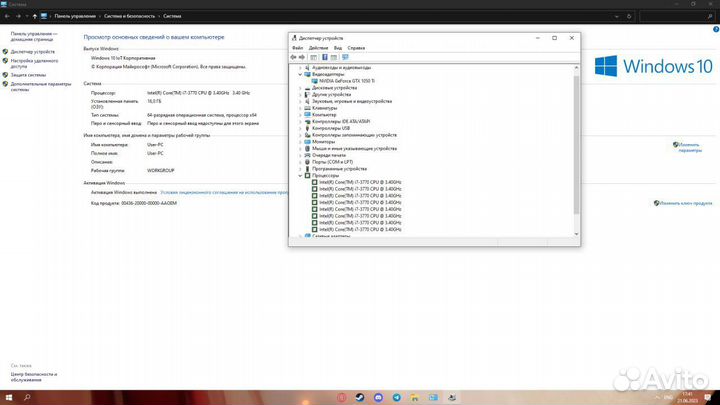720x405 pixels.
Task: Open File Explorer from the taskbar
Action: coord(415,398)
